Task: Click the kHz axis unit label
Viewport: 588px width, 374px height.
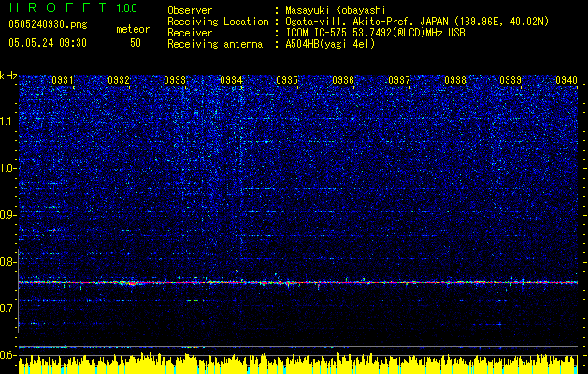Action: pyautogui.click(x=8, y=76)
